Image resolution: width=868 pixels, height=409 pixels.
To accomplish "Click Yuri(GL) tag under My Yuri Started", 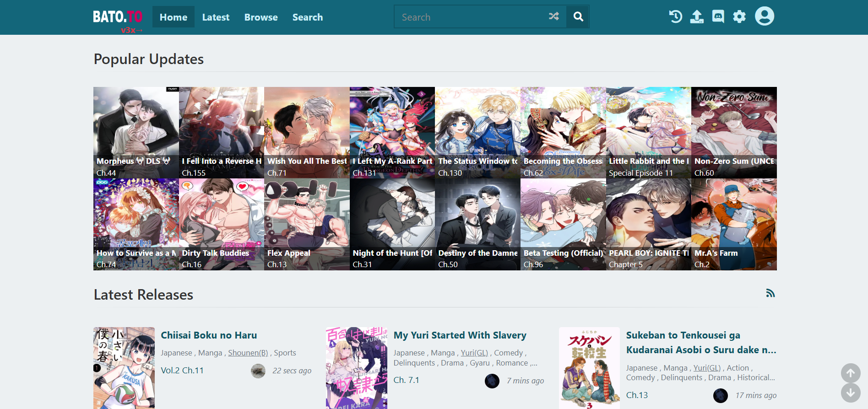I will (x=474, y=353).
